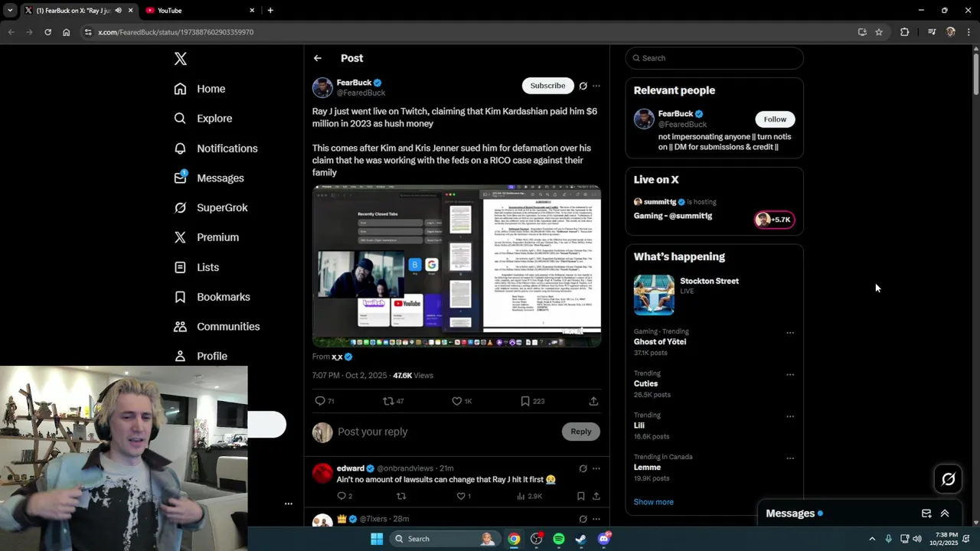Screen dimensions: 980x551
Task: Open more options for Ghost of Yōtei trend
Action: pos(790,333)
